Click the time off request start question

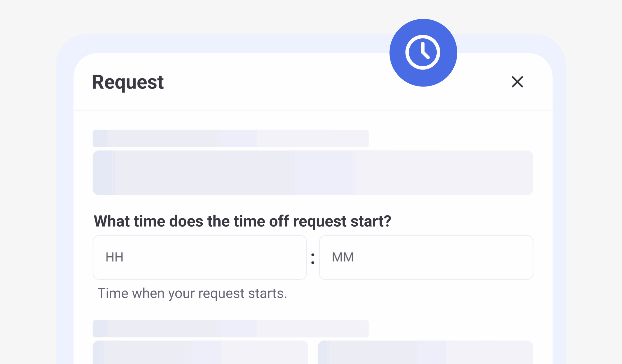click(x=242, y=221)
